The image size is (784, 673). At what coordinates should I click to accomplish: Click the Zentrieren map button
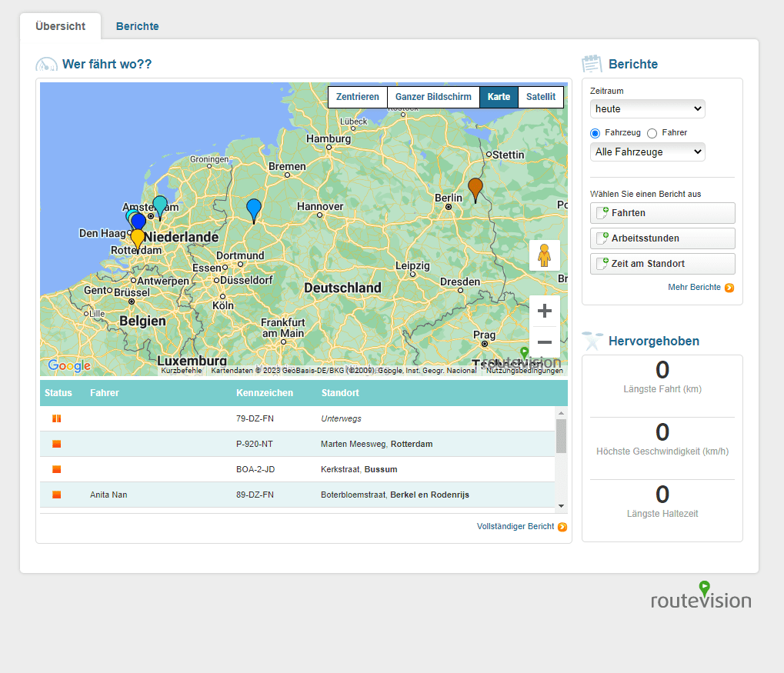point(358,96)
